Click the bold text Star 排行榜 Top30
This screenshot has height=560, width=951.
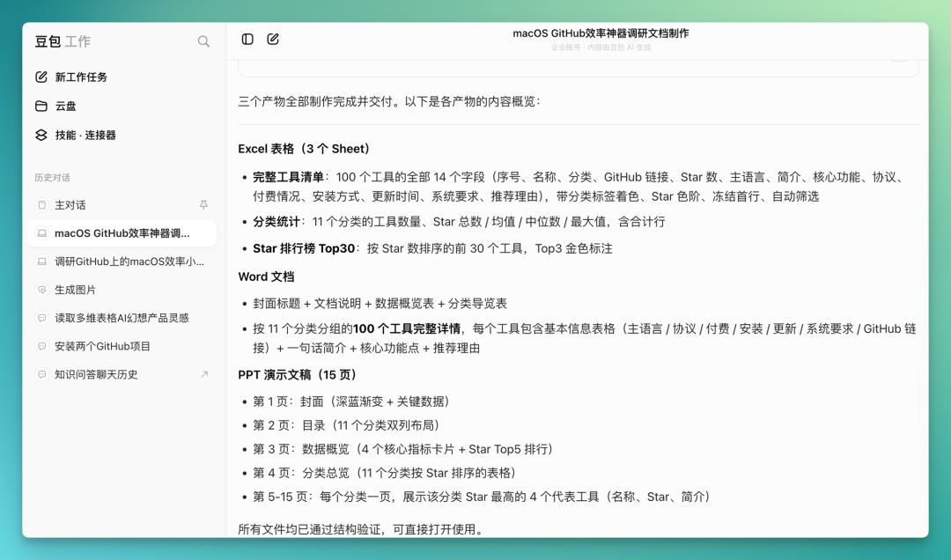click(303, 248)
